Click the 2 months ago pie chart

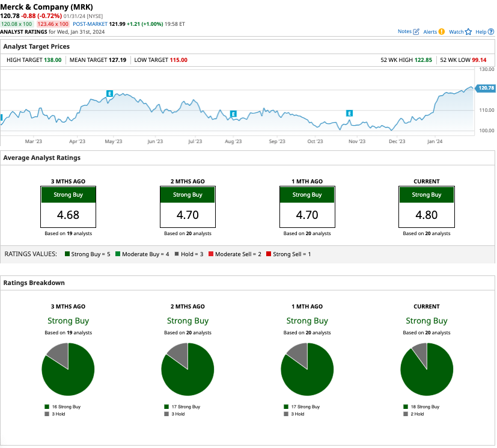tap(188, 369)
